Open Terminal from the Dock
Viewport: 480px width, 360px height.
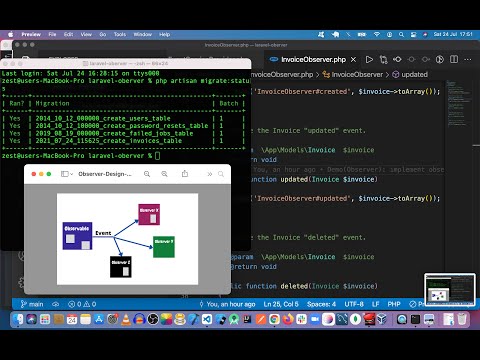tap(415, 319)
